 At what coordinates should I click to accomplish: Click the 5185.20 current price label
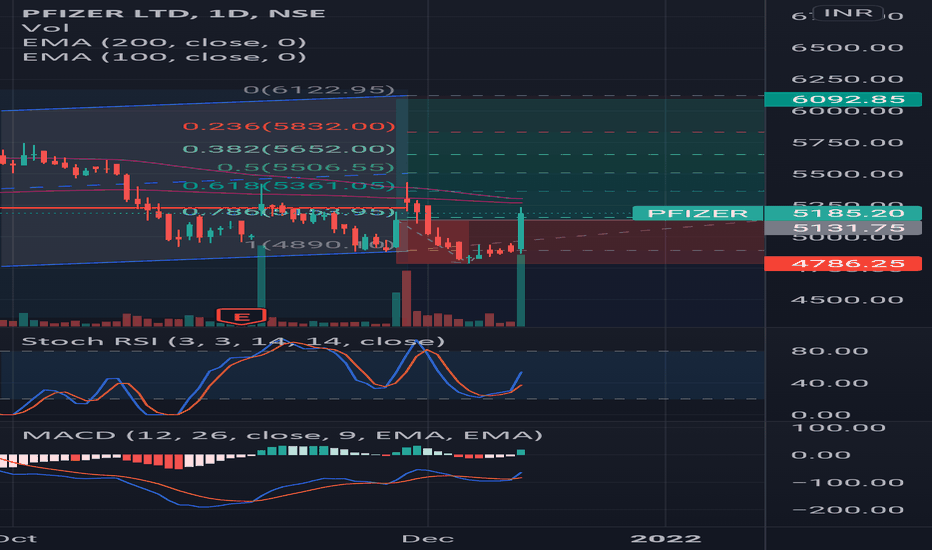[843, 213]
